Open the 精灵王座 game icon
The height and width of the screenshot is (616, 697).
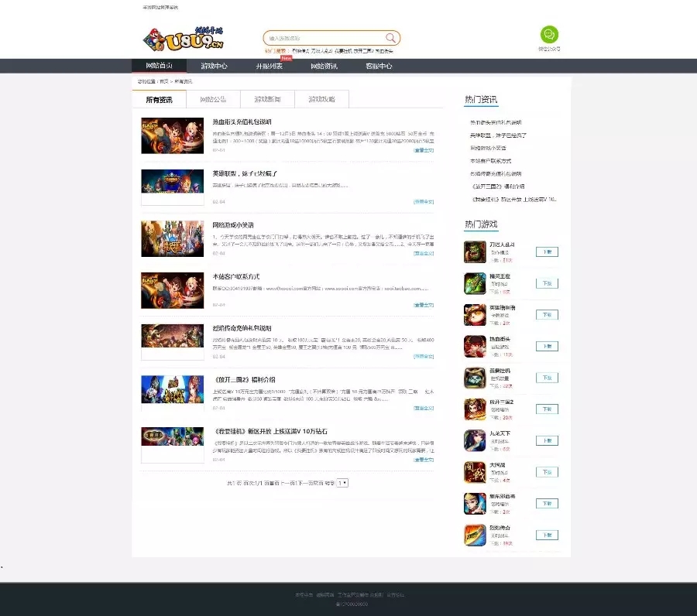pyautogui.click(x=475, y=283)
